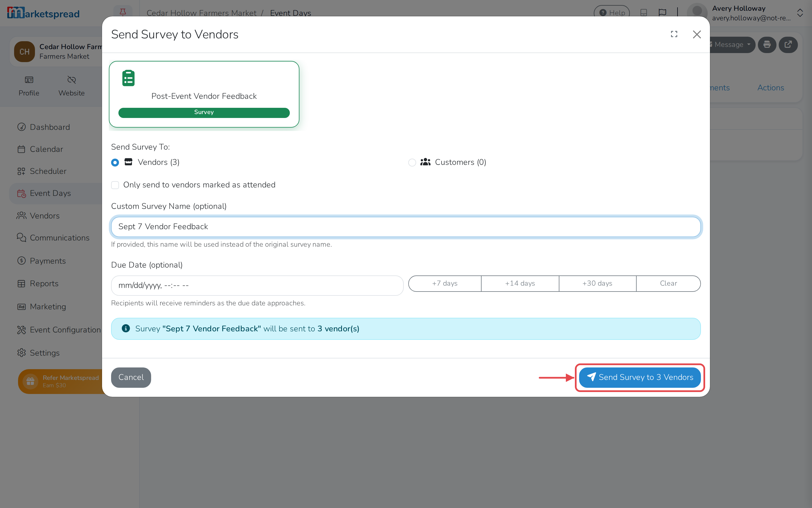Switch to the Actions tab
812x508 pixels.
(x=770, y=88)
